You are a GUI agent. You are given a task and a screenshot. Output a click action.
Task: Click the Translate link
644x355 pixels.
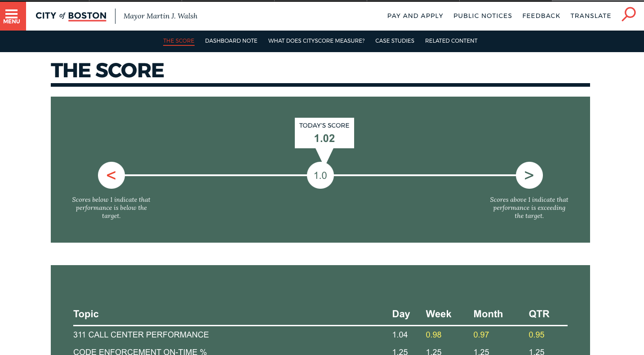pyautogui.click(x=591, y=16)
